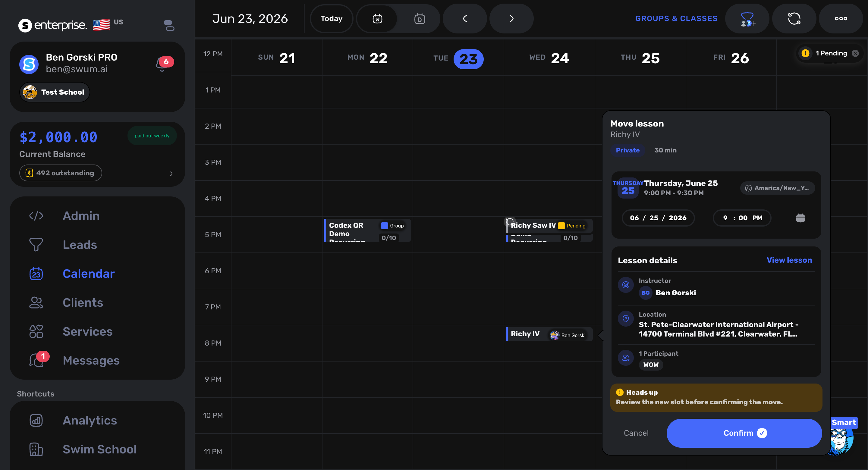Go to next week arrow
The height and width of the screenshot is (470, 868).
pyautogui.click(x=511, y=19)
